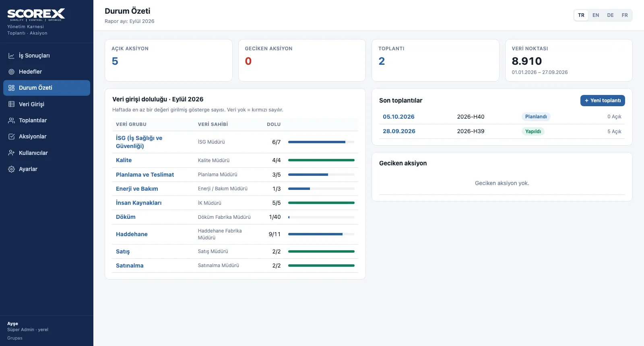Click the Durum Özeti dashboard icon
Screen dimensions: 644x346
coord(12,88)
